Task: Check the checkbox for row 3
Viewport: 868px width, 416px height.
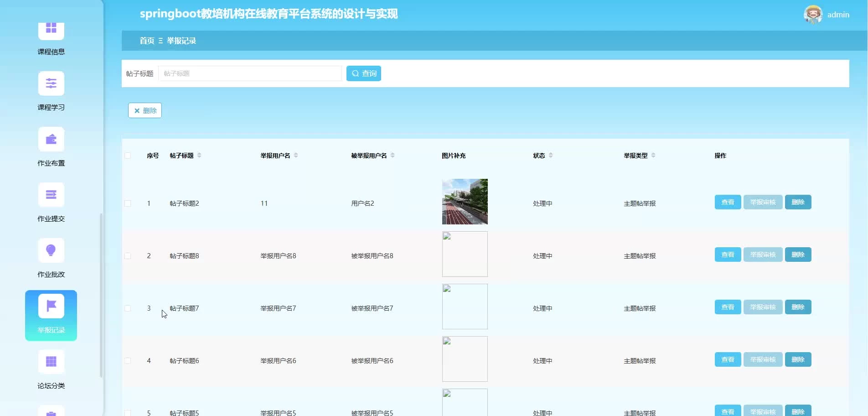Action: [x=128, y=308]
